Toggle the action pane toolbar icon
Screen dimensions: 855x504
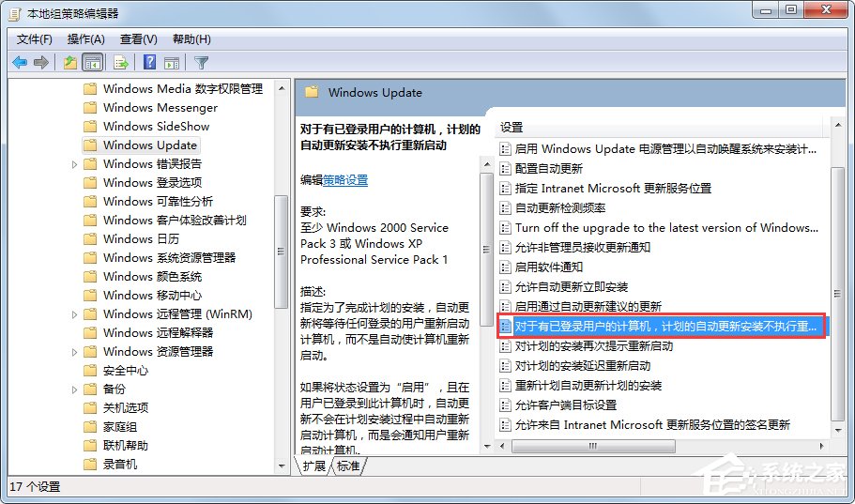tap(172, 63)
